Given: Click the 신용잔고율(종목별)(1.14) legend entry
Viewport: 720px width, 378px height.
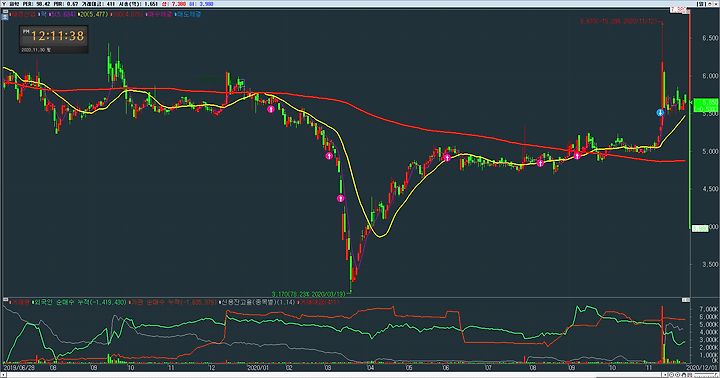Looking at the screenshot, I should 258,302.
